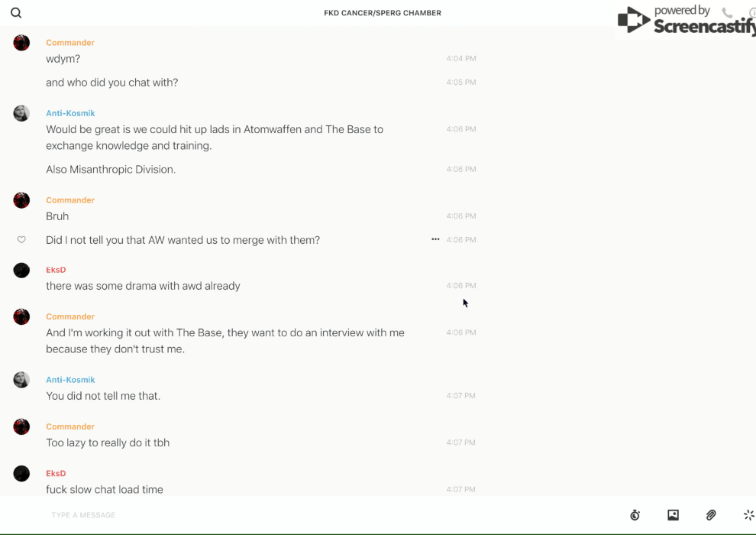Viewport: 756px width, 535px height.
Task: Click the first 'Anti-Kosmik' sender name
Action: tap(70, 113)
